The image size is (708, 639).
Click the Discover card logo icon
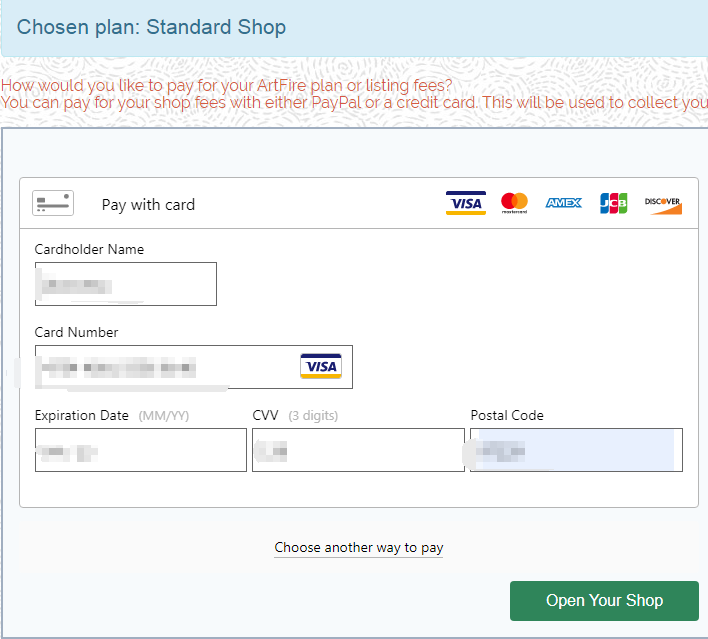[x=662, y=203]
